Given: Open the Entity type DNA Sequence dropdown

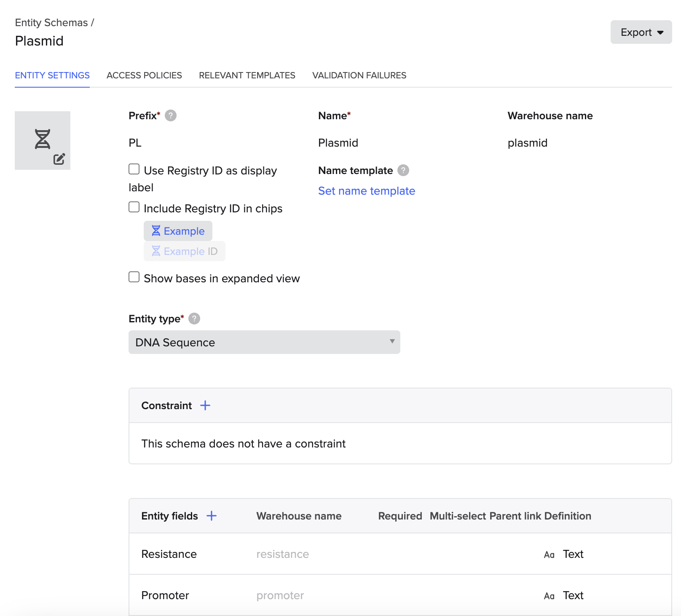Looking at the screenshot, I should click(x=264, y=342).
